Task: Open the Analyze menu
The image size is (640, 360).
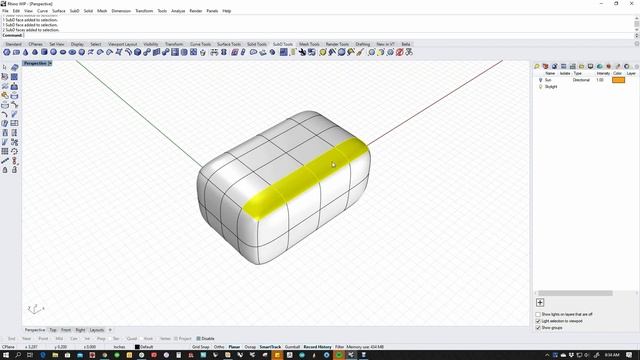Action: 178,11
